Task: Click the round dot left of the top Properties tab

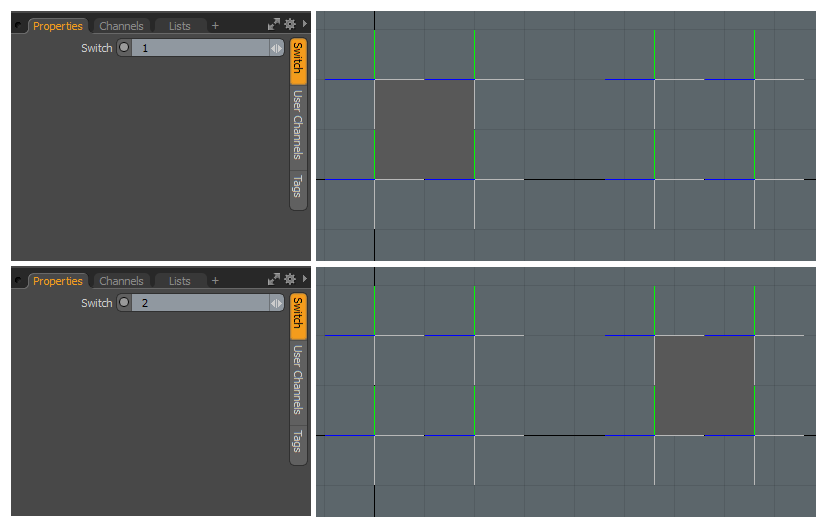Action: tap(19, 26)
